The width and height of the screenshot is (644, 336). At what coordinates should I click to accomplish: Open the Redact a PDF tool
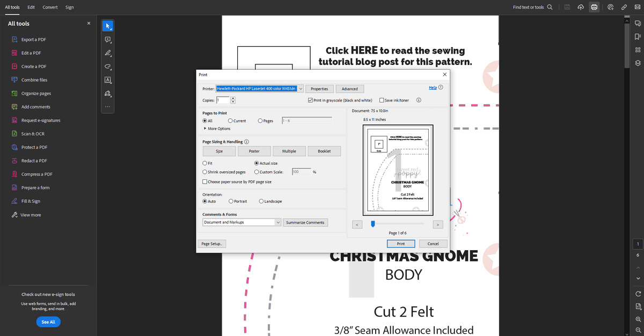[x=34, y=160]
